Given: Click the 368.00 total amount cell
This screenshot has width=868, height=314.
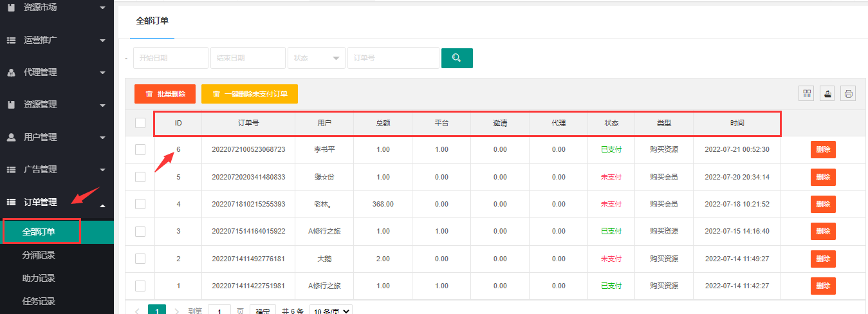Looking at the screenshot, I should 383,204.
